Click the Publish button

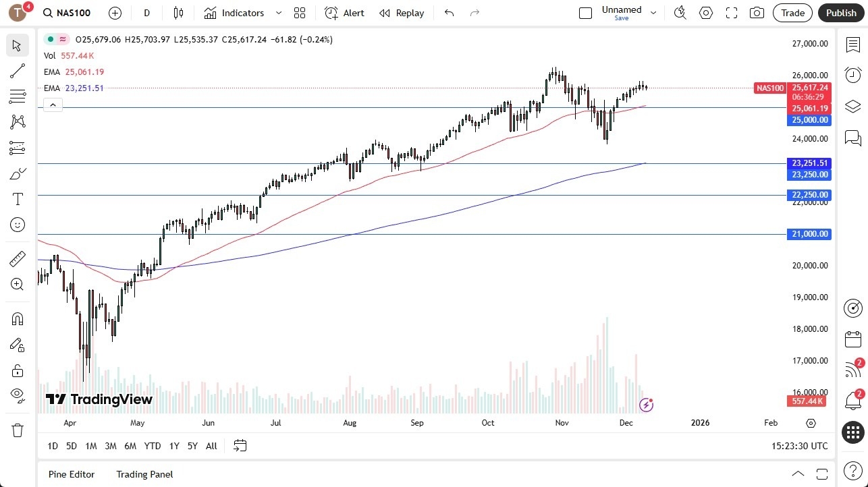[x=840, y=12]
